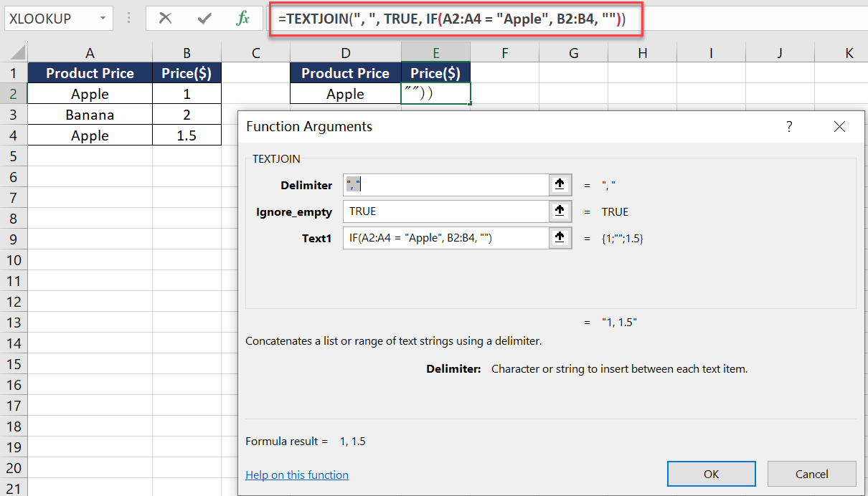The width and height of the screenshot is (868, 496).
Task: Click the dialog help question mark
Action: pyautogui.click(x=789, y=127)
